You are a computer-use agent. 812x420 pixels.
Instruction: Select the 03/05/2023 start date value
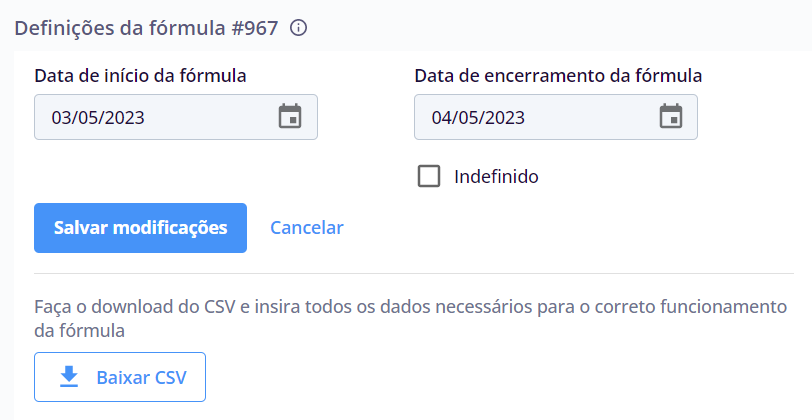98,118
